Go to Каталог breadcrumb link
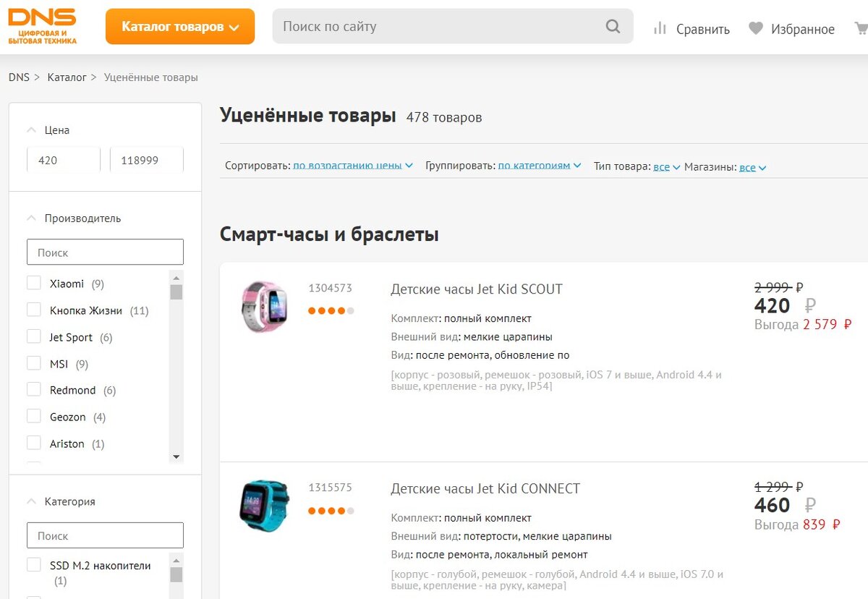The width and height of the screenshot is (868, 599). 67,77
